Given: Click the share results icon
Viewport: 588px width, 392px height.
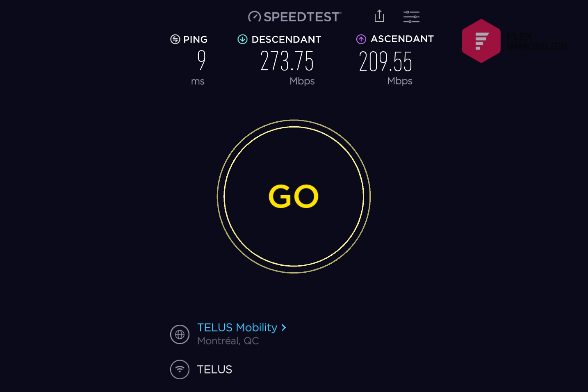Looking at the screenshot, I should click(379, 16).
